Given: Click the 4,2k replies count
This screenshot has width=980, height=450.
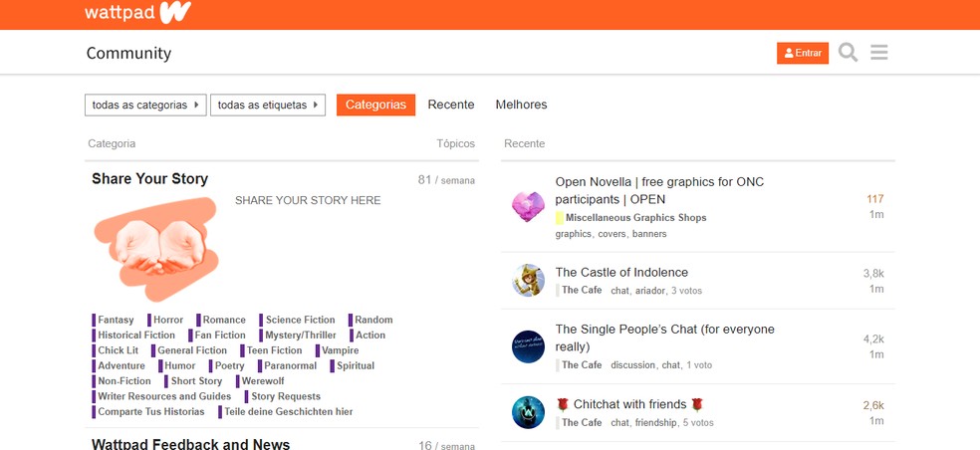Looking at the screenshot, I should 873,339.
